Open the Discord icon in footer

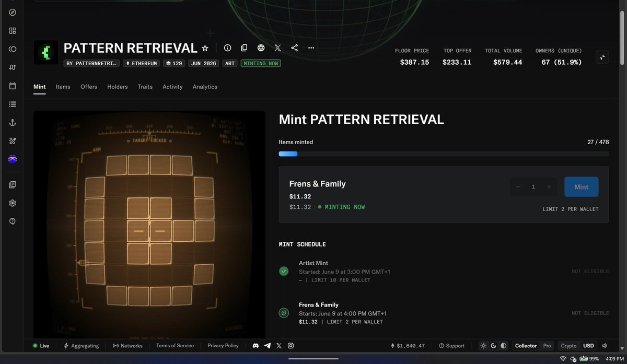(256, 346)
